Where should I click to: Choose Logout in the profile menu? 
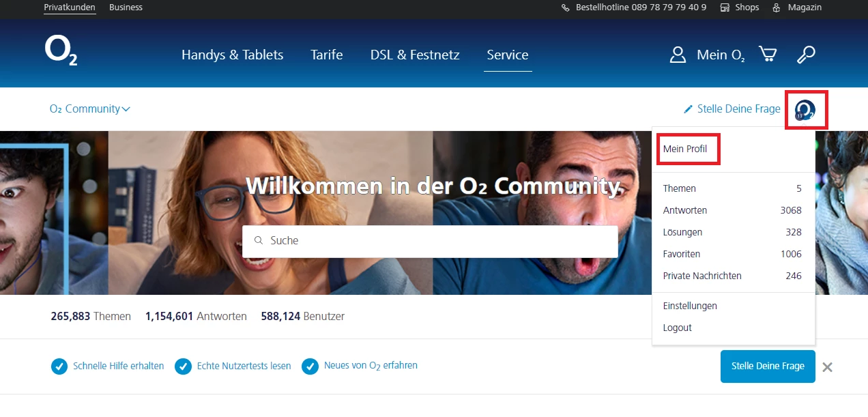pos(678,328)
